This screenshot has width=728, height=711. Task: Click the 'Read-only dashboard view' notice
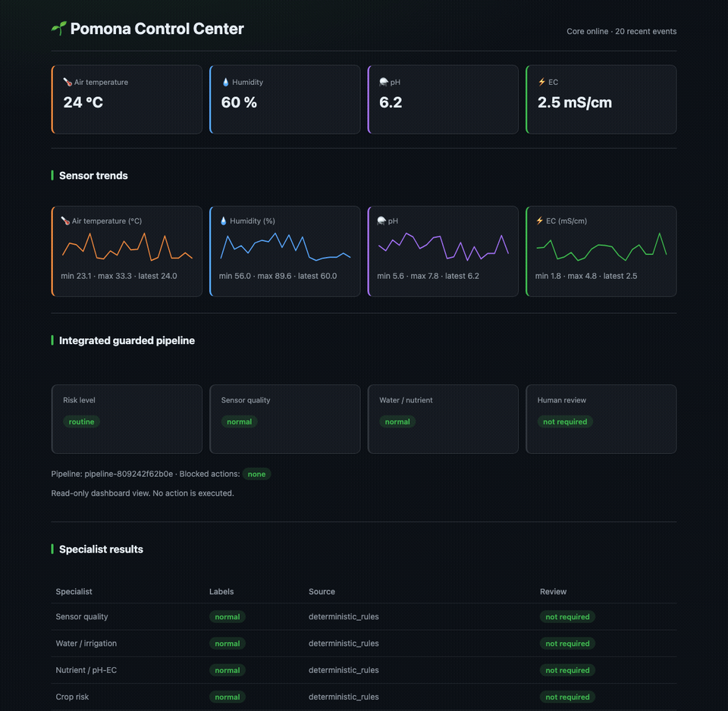[x=143, y=493]
